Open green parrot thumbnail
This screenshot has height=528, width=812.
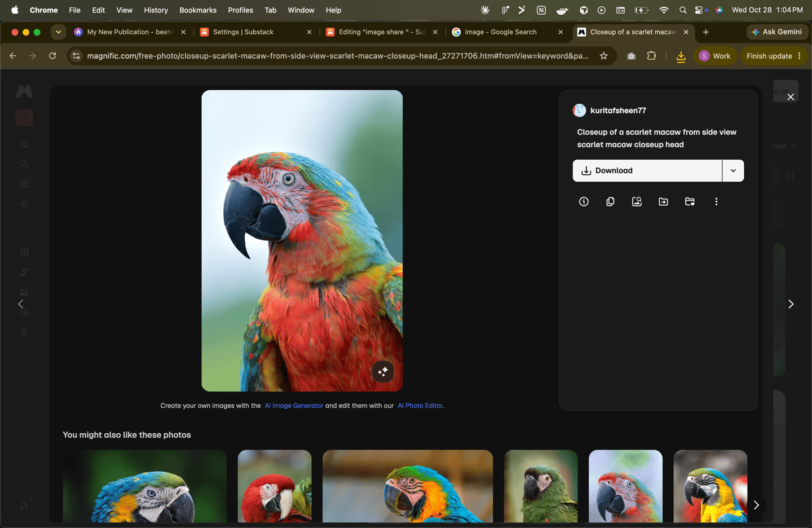coord(541,486)
